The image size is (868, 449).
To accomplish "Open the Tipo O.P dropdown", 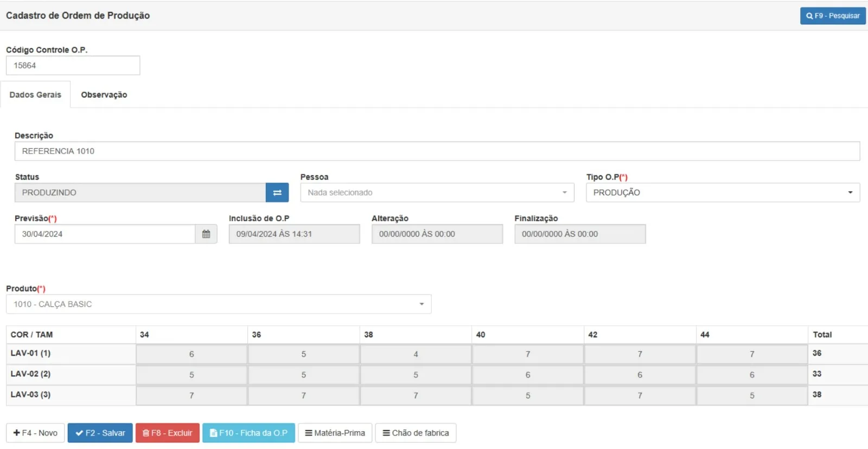I will 722,193.
